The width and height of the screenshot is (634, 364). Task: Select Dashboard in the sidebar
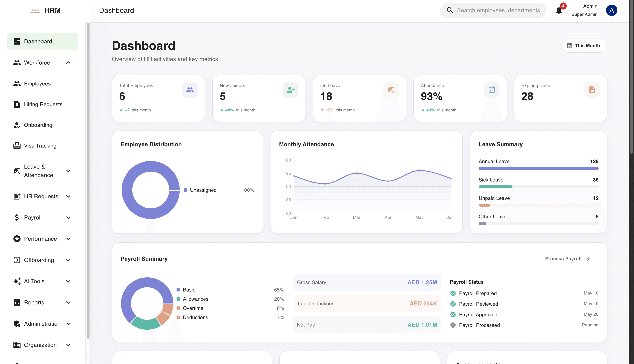pyautogui.click(x=42, y=42)
